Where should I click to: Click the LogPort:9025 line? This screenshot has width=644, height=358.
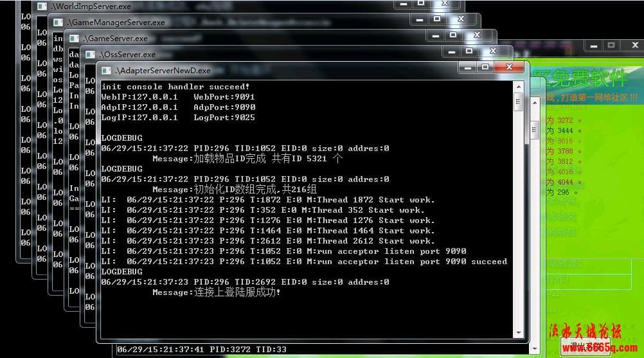click(x=178, y=118)
